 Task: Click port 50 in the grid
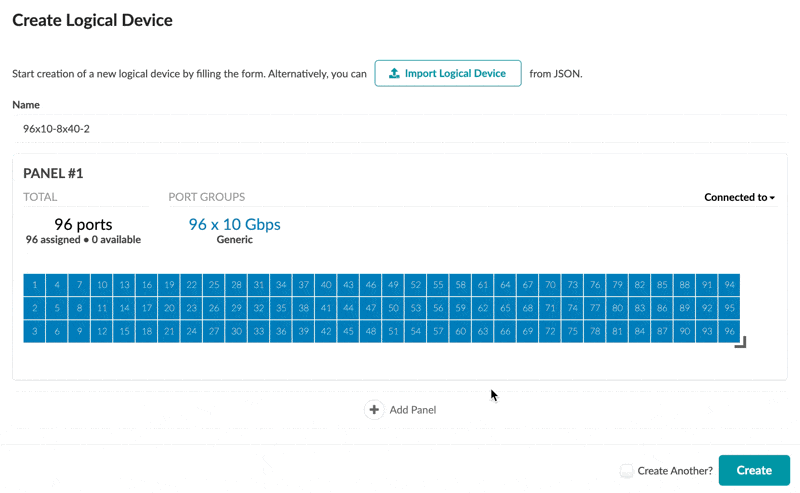point(393,308)
